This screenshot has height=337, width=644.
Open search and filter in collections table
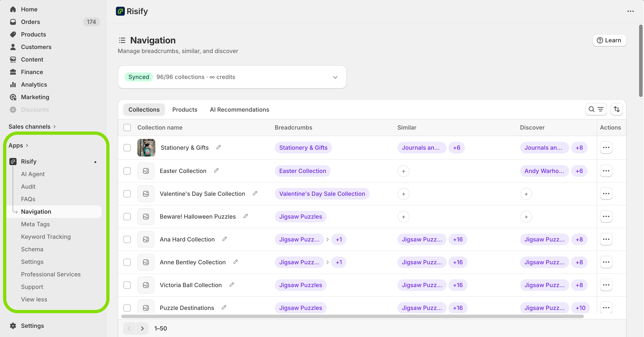click(596, 109)
